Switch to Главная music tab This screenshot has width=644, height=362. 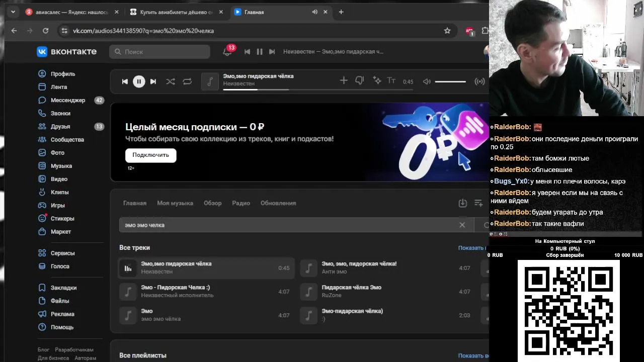[x=135, y=203]
